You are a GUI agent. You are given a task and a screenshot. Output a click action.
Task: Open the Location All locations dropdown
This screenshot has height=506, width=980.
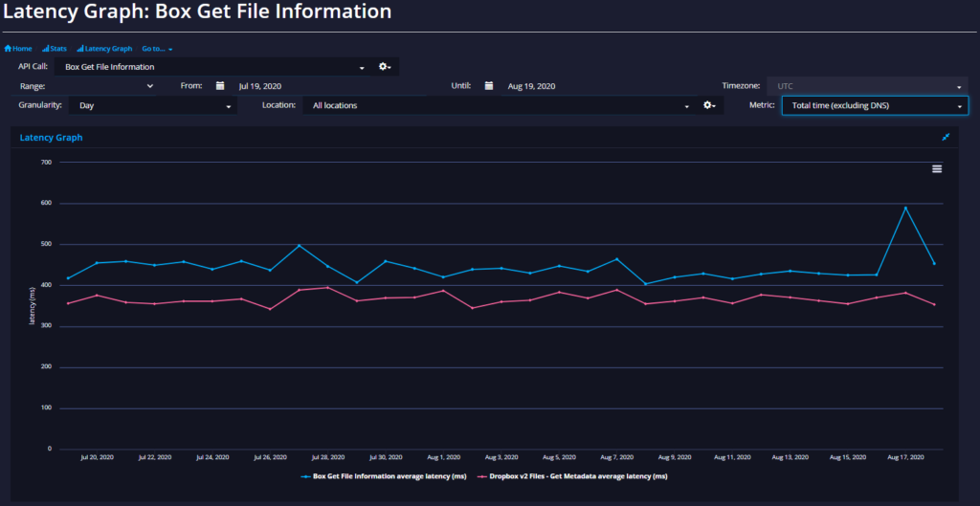(499, 105)
